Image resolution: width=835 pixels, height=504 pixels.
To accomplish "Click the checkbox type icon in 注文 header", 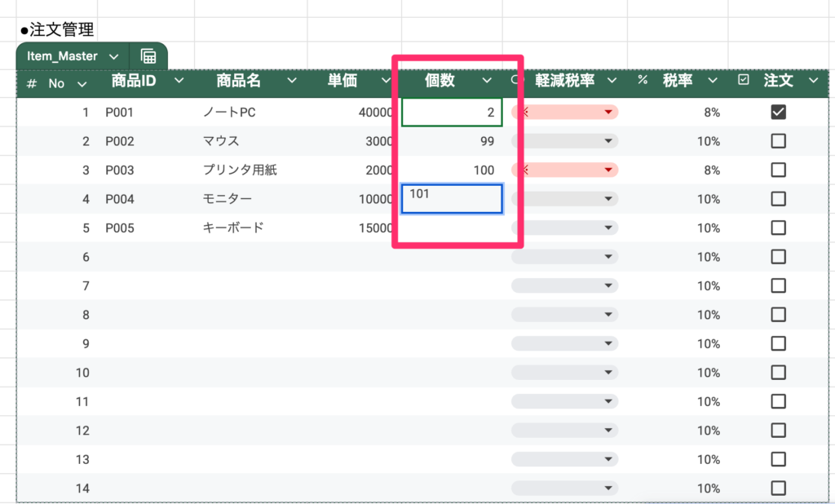I will [743, 81].
